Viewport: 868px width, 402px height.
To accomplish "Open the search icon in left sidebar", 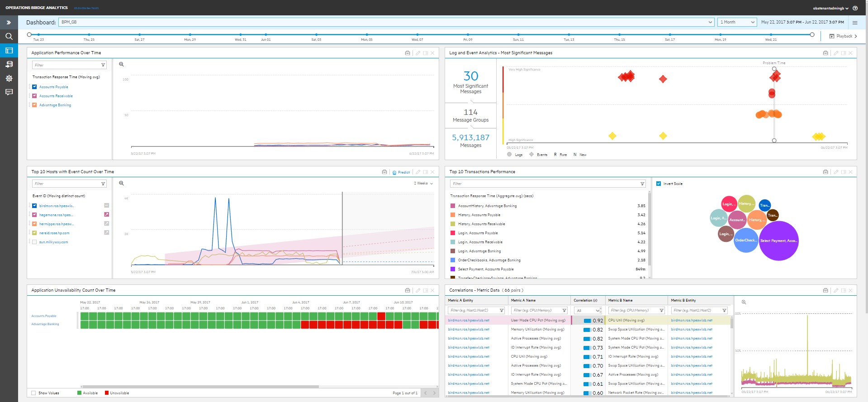I will (9, 36).
